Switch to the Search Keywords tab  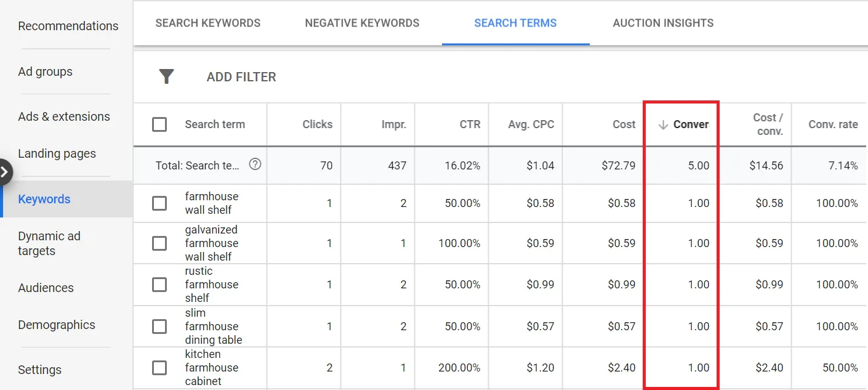coord(207,23)
